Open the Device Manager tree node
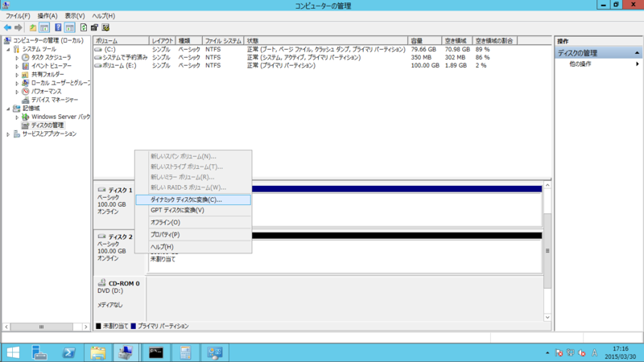 (x=54, y=100)
